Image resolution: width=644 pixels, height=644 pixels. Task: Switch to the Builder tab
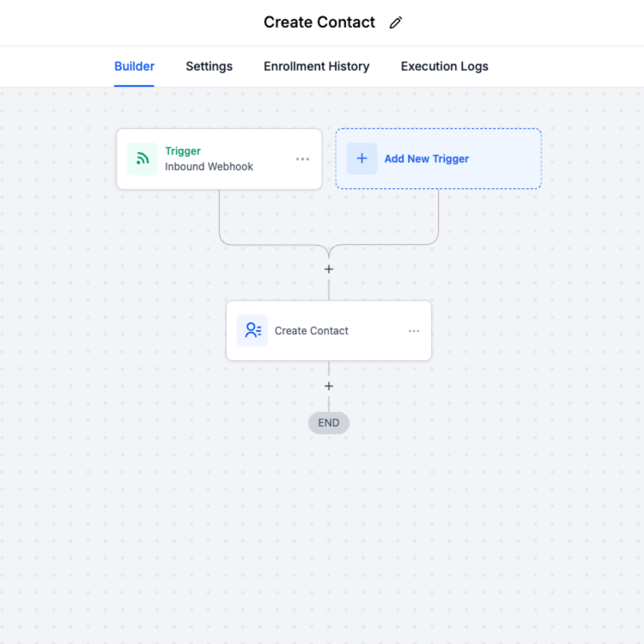134,67
